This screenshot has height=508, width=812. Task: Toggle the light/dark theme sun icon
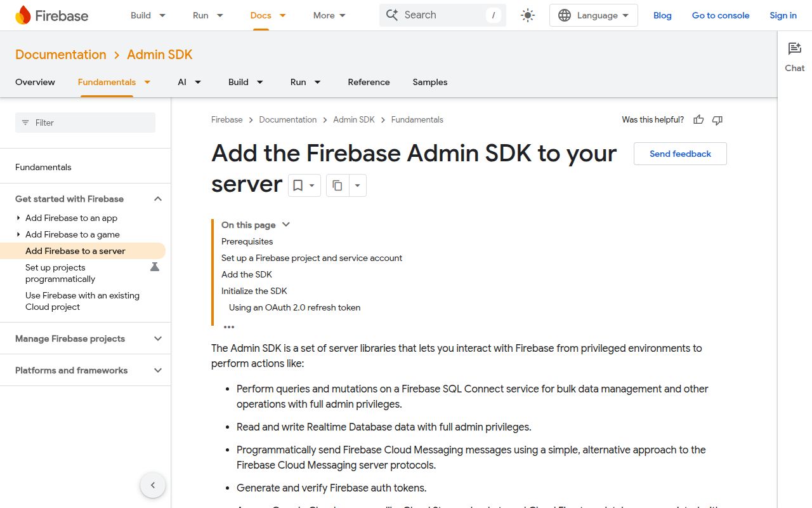point(528,15)
